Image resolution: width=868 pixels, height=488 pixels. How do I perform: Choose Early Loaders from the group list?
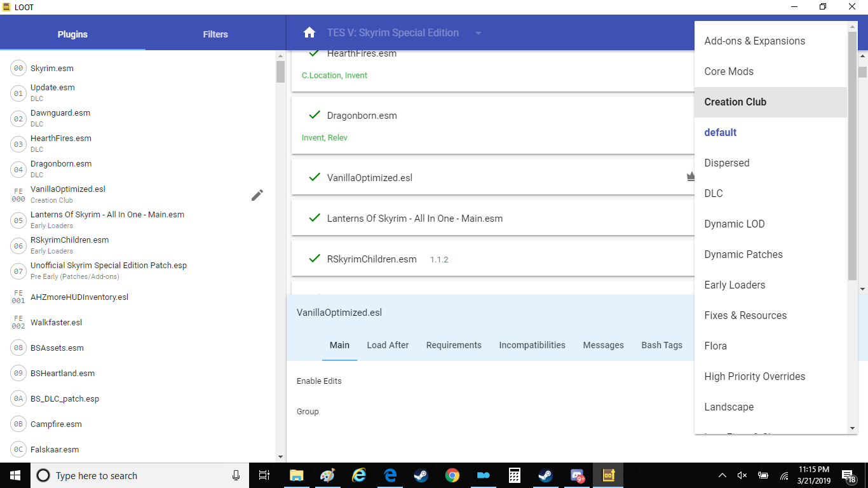[771, 285]
